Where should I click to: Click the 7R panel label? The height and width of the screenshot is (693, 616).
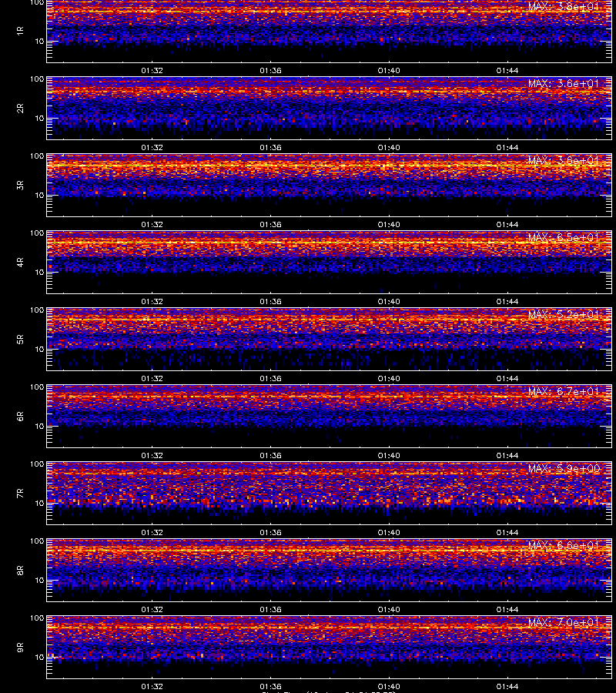click(x=20, y=494)
